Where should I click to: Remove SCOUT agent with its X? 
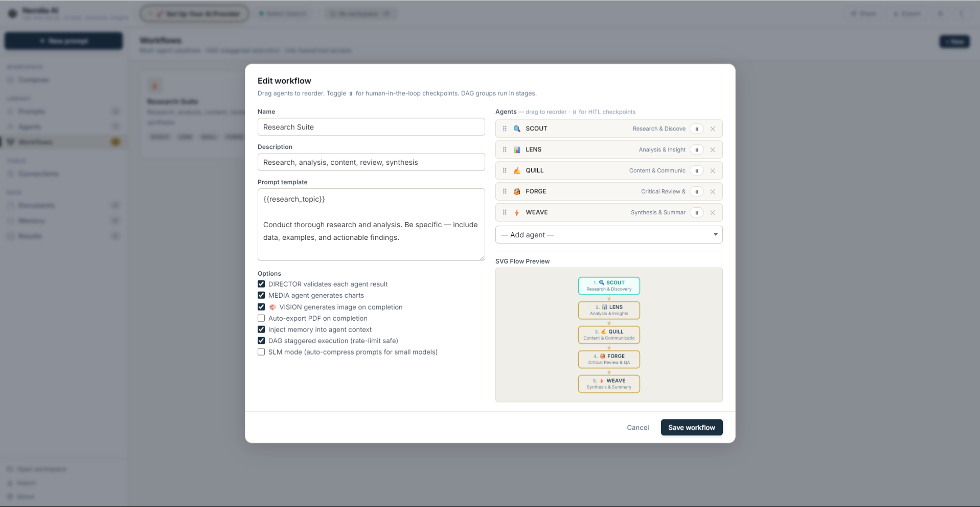[713, 129]
